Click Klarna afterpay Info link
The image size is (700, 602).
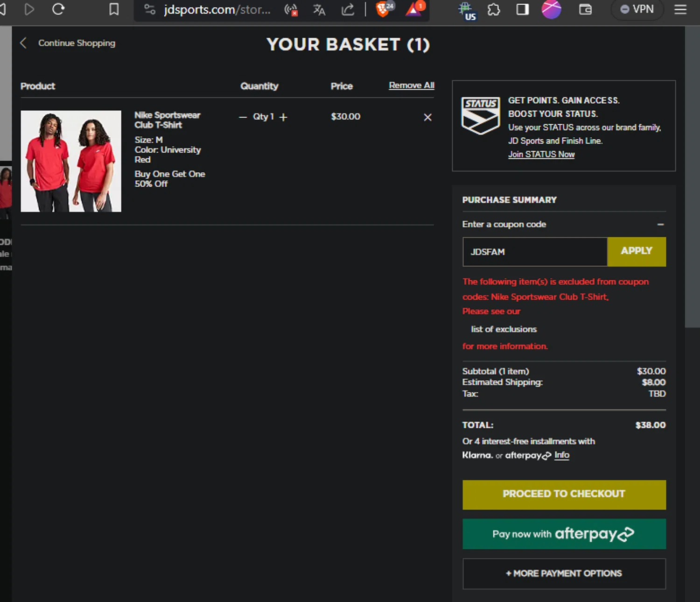coord(562,455)
